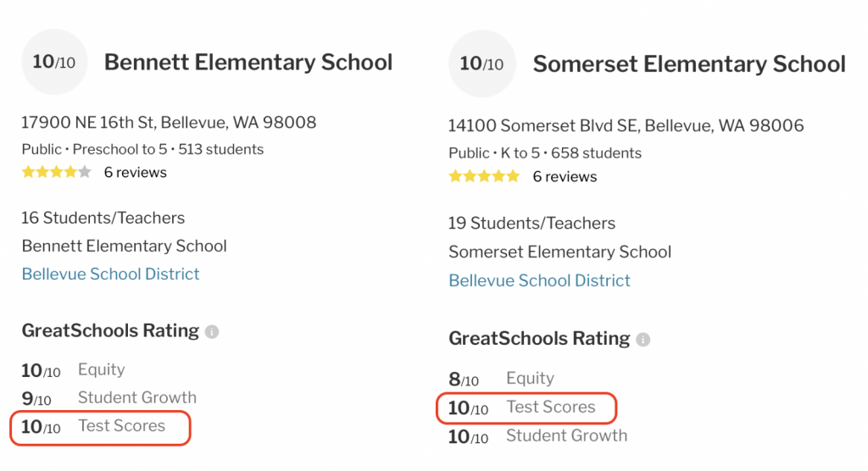
Task: Open the Bennett GreatSchools Rating info icon
Action: [212, 331]
